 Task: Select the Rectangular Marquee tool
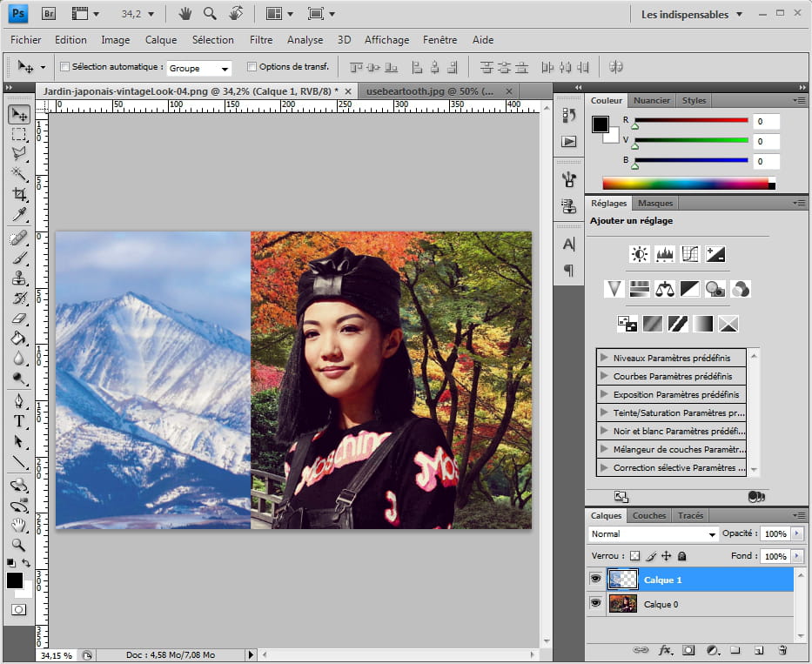19,134
